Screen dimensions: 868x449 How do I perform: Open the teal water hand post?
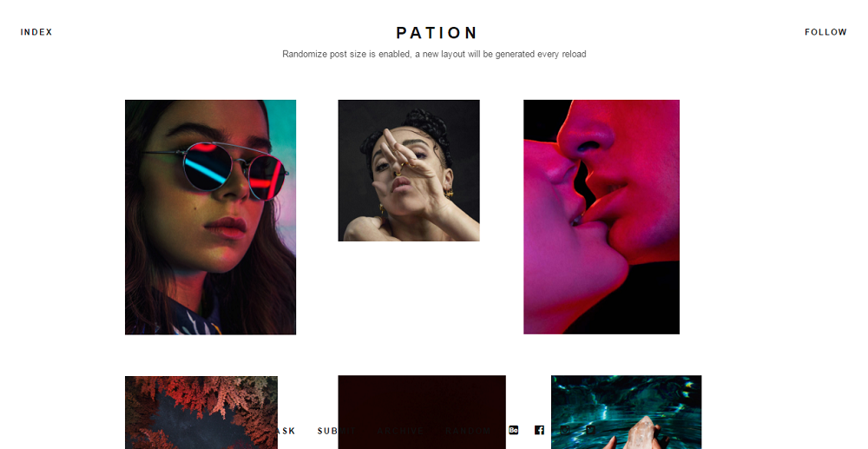click(x=626, y=413)
